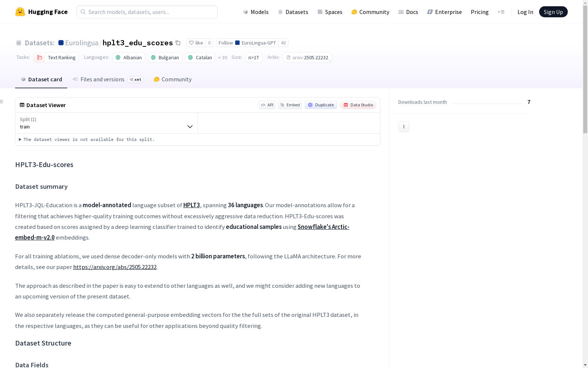Click the table-of-contents icon on left edge

(x=1, y=102)
